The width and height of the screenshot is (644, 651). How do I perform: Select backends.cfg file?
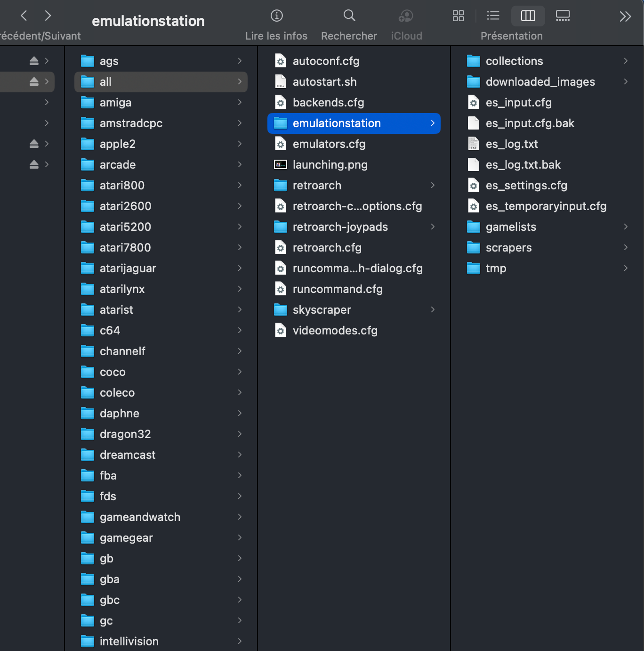click(x=354, y=102)
